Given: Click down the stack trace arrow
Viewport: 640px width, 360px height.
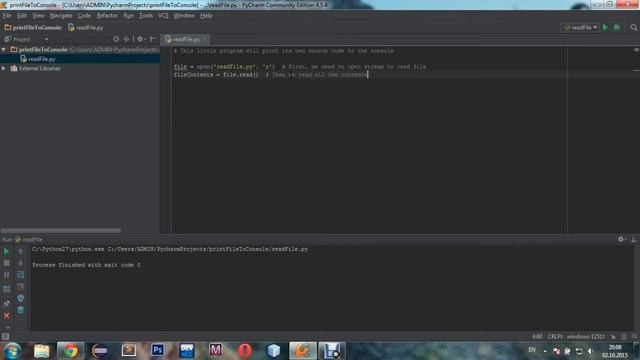Looking at the screenshot, I should pos(20,263).
